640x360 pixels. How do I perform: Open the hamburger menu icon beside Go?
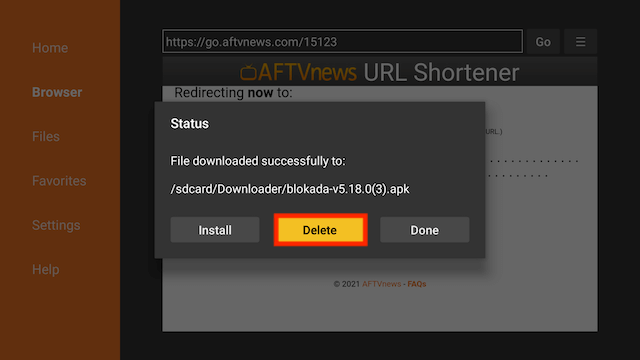point(580,42)
